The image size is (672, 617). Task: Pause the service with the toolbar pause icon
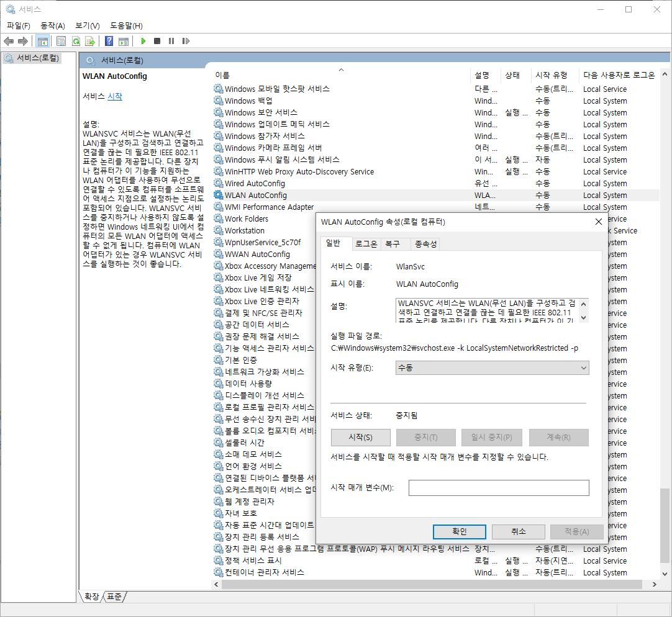pos(171,41)
